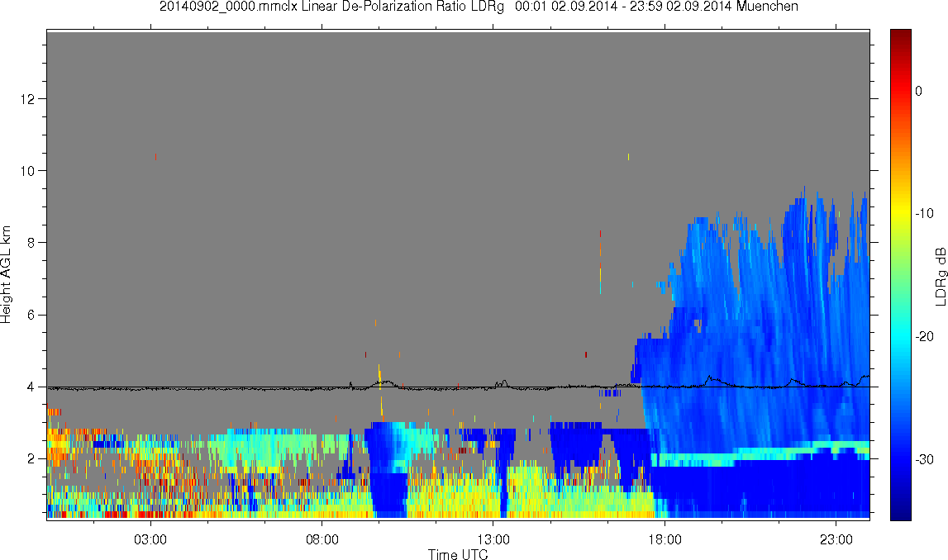
Task: Click the '10' height tick label
Action: (x=27, y=171)
